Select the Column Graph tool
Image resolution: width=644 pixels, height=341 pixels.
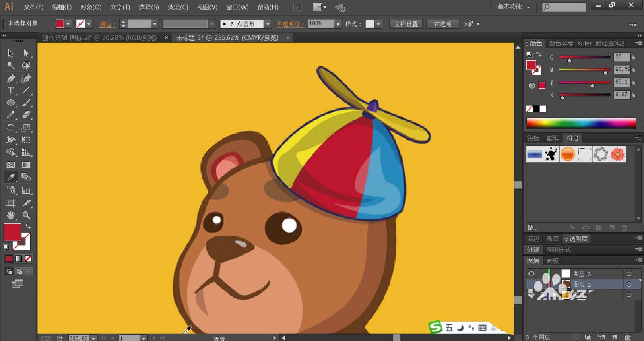click(26, 190)
